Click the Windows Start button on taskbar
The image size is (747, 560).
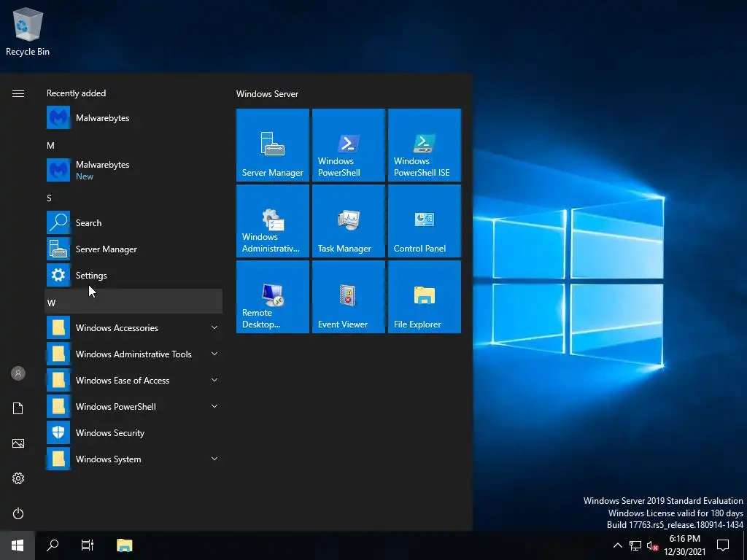[18, 545]
